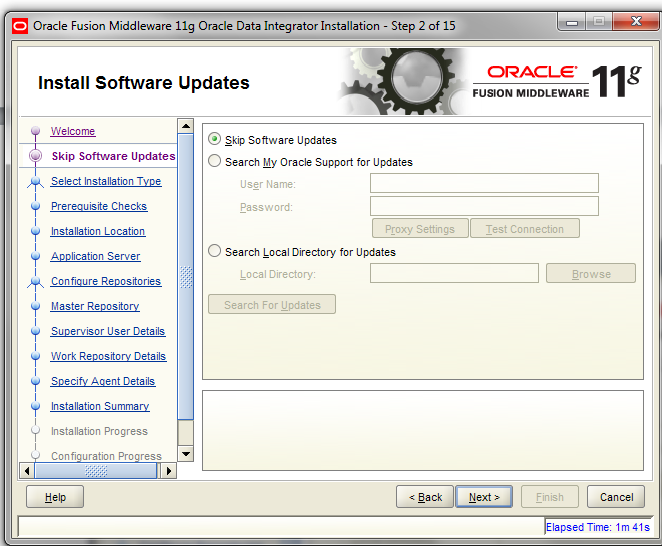Click the bullet icon beside Application Server
Image resolution: width=662 pixels, height=546 pixels.
tap(35, 256)
